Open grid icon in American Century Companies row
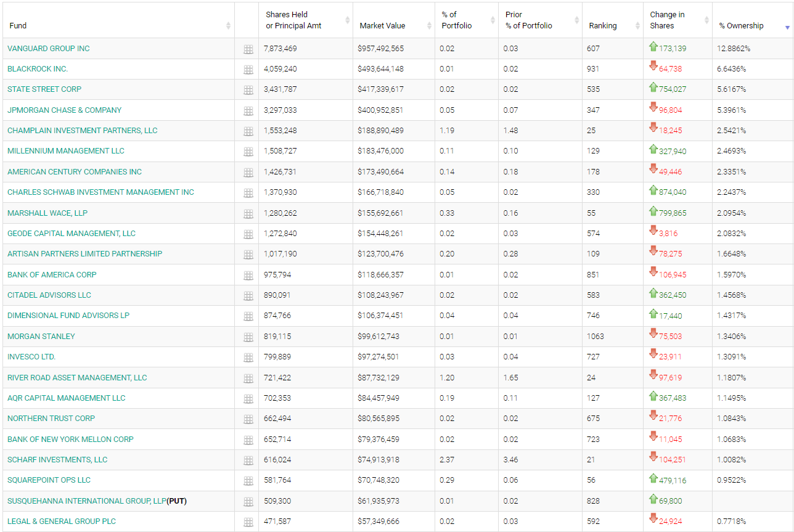 tap(248, 173)
